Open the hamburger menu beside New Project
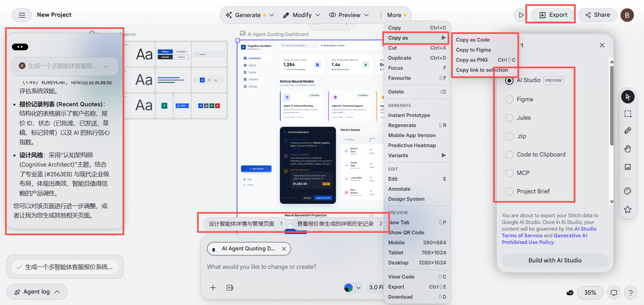 coord(22,15)
